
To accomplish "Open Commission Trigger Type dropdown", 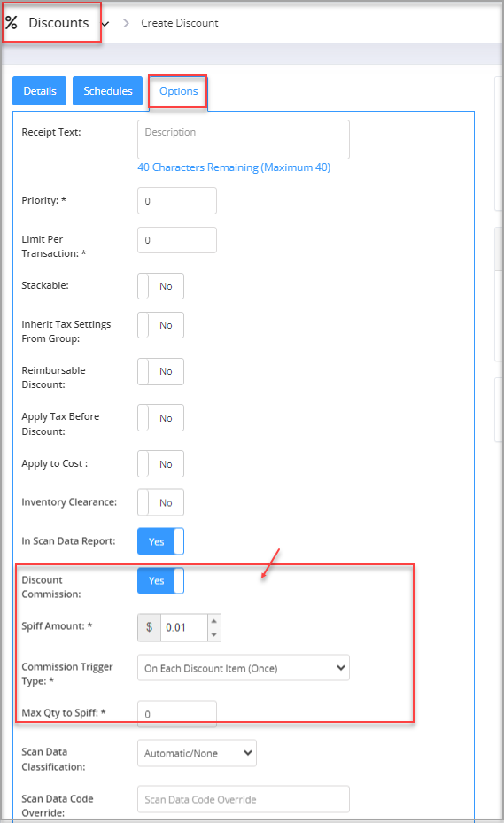I will click(244, 668).
